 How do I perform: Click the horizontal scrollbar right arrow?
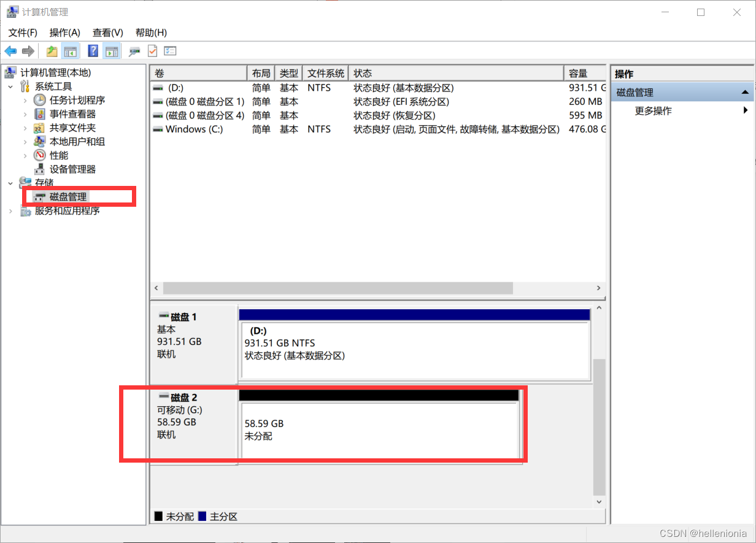599,288
